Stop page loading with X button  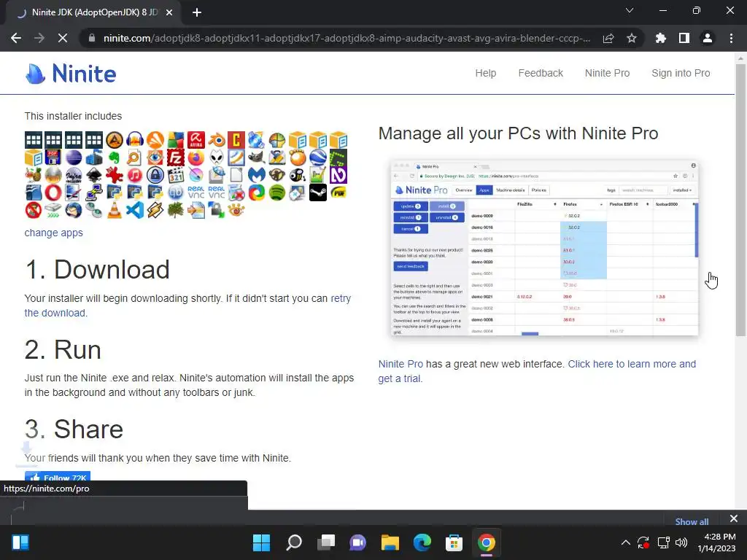pos(63,38)
